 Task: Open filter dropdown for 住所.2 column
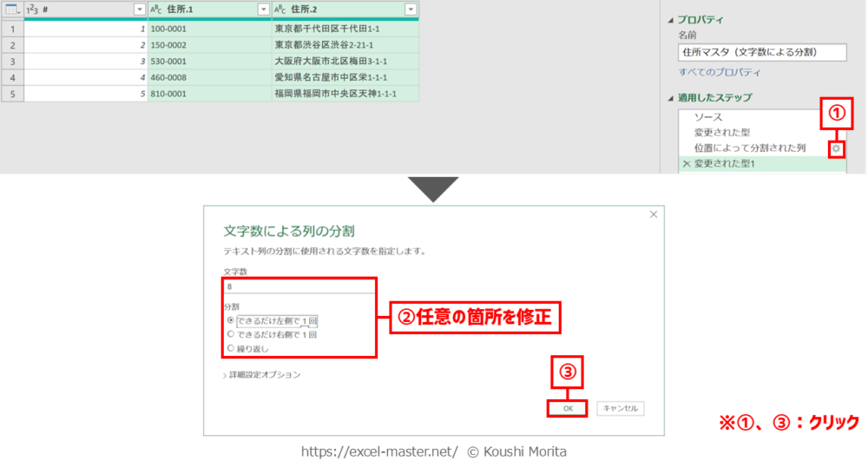410,9
